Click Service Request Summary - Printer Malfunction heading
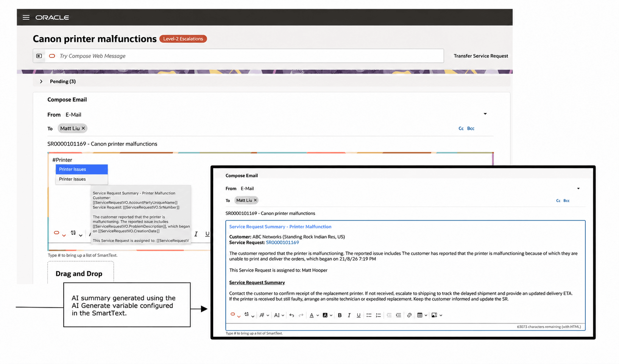Screen dimensions: 619x364 pyautogui.click(x=280, y=227)
